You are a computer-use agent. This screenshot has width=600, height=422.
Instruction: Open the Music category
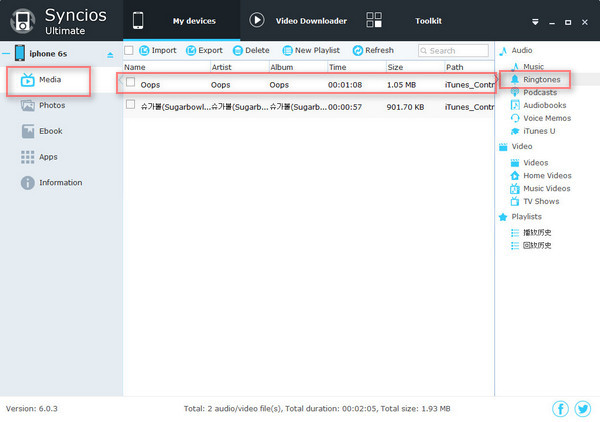coord(527,67)
